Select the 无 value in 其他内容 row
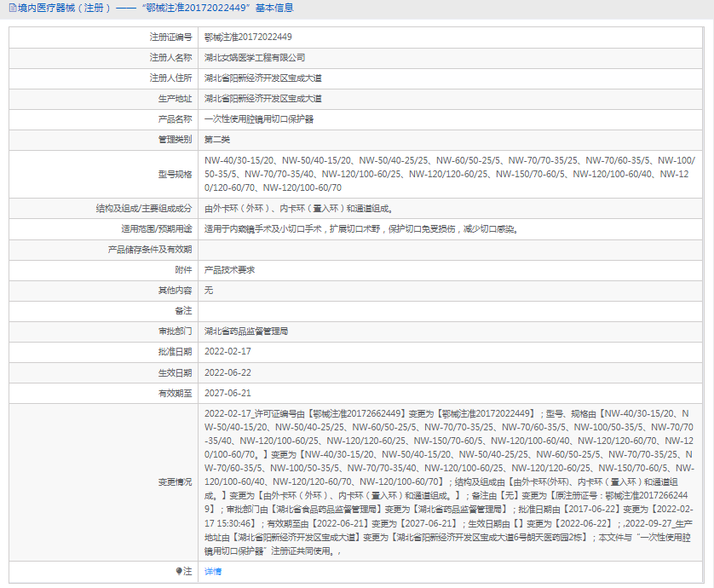 (x=209, y=291)
